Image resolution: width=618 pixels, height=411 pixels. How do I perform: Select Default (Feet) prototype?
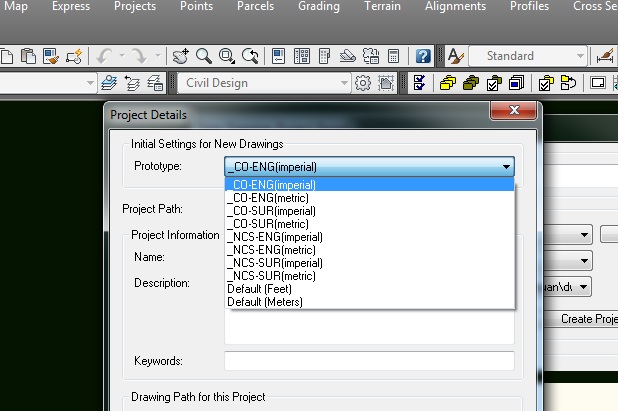tap(370, 289)
